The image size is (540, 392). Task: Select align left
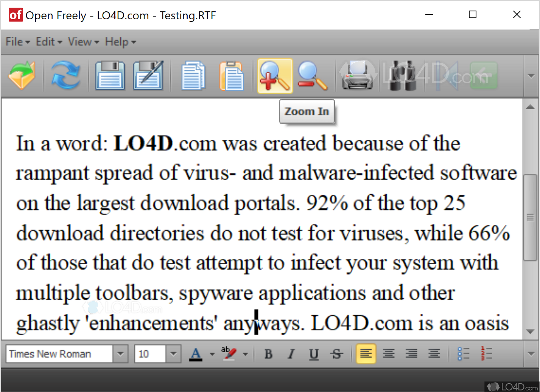(366, 354)
